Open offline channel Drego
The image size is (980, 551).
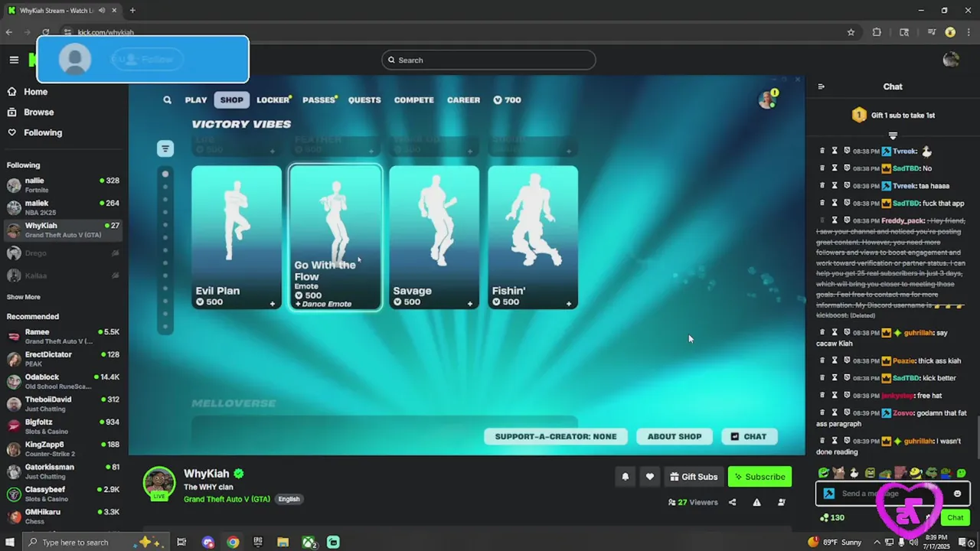click(x=61, y=253)
